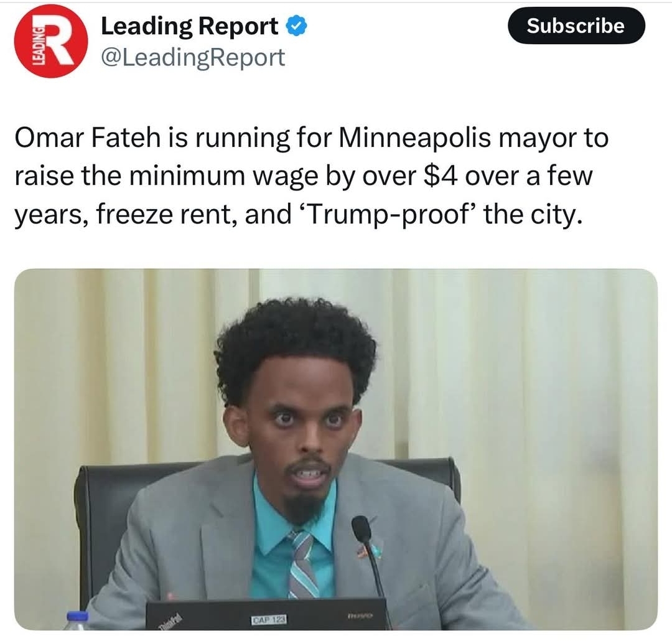Click the blue water bottle cap in the photo
The height and width of the screenshot is (641, 672).
tap(78, 615)
